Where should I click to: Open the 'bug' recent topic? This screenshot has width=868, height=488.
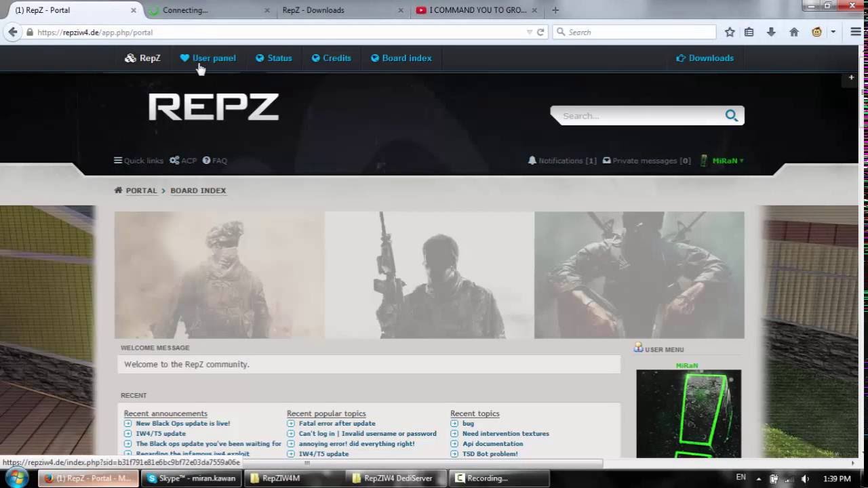coord(468,424)
